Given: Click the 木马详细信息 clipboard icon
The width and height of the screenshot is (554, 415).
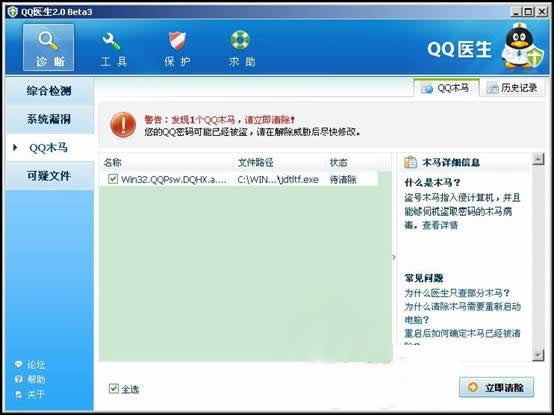Looking at the screenshot, I should [410, 162].
